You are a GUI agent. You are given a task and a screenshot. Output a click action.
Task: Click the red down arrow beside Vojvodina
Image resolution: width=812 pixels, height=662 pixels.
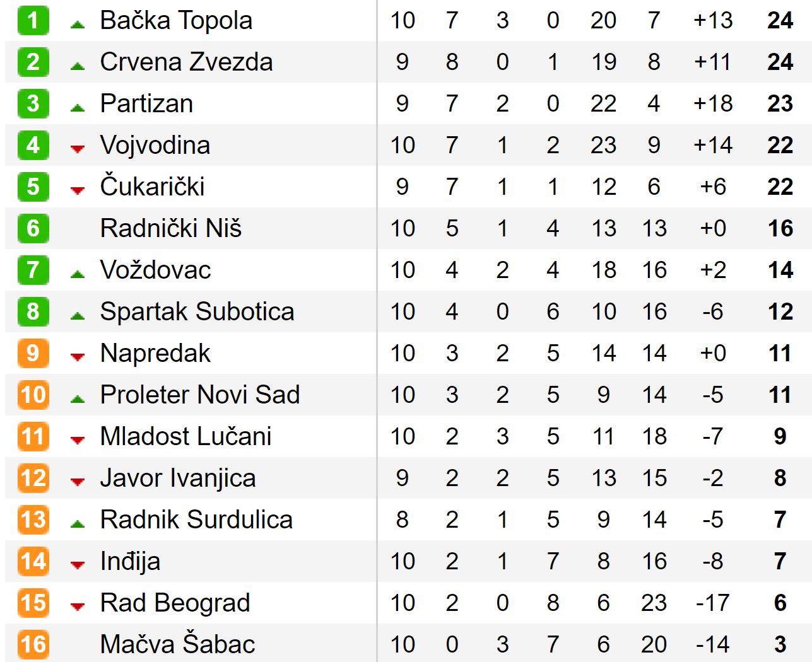[x=78, y=149]
